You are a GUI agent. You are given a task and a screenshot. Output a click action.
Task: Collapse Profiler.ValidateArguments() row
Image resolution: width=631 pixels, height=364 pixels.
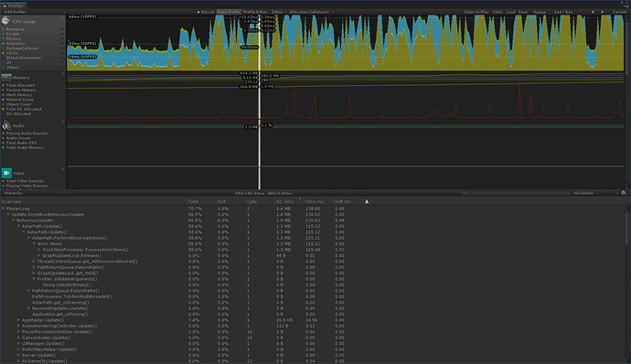(34, 279)
